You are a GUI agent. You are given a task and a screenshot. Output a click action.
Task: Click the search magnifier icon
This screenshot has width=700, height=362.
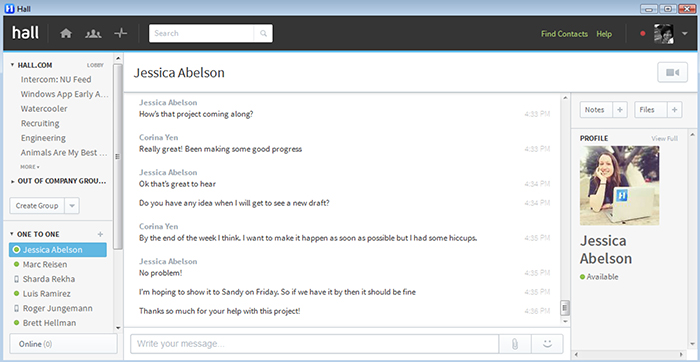click(x=263, y=33)
